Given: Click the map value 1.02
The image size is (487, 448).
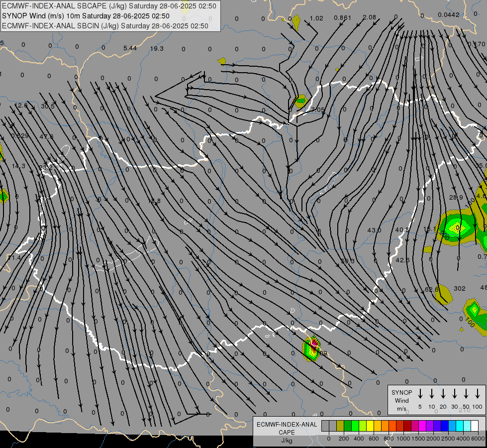Looking at the screenshot, I should (316, 18).
